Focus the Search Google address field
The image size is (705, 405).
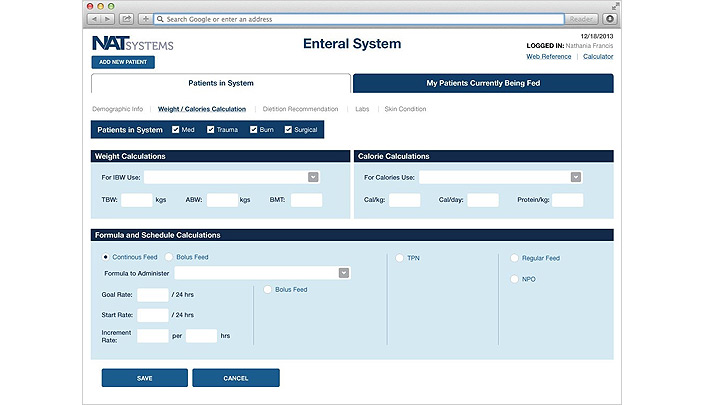pyautogui.click(x=359, y=19)
